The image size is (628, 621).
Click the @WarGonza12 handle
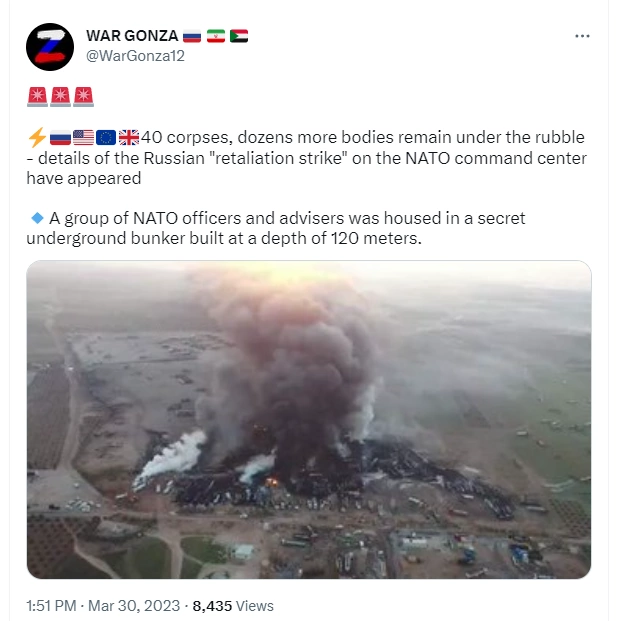(x=135, y=56)
